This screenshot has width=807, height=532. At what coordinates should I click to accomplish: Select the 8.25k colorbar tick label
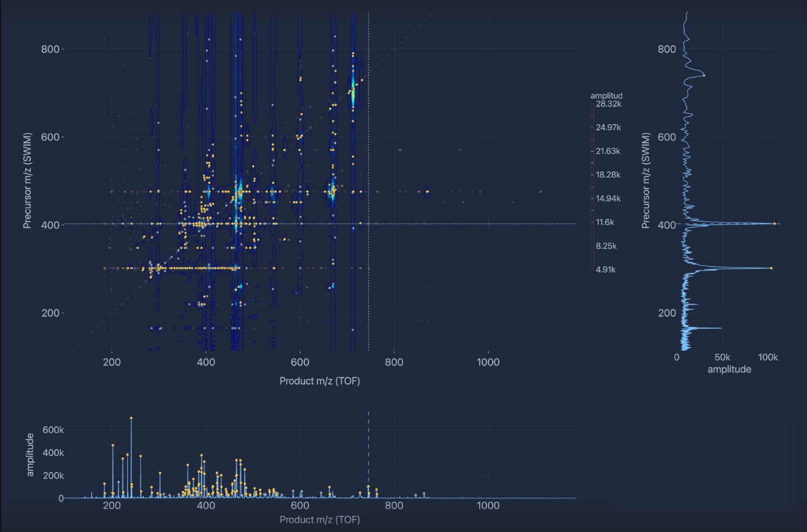point(607,246)
